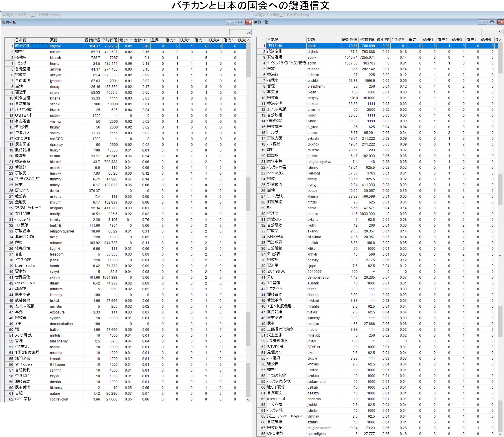Viewport: 504px width, 437px height.
Task: Click the left table's scroll-up arrow
Action: tap(248, 40)
